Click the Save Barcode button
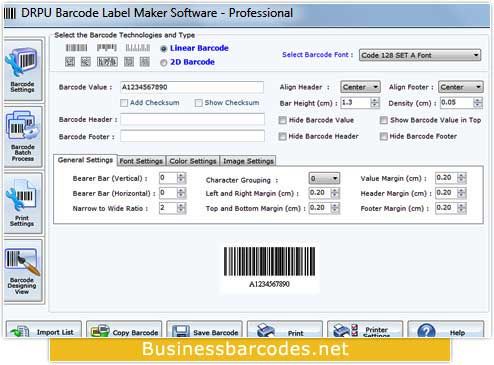The width and height of the screenshot is (494, 365). tap(204, 330)
